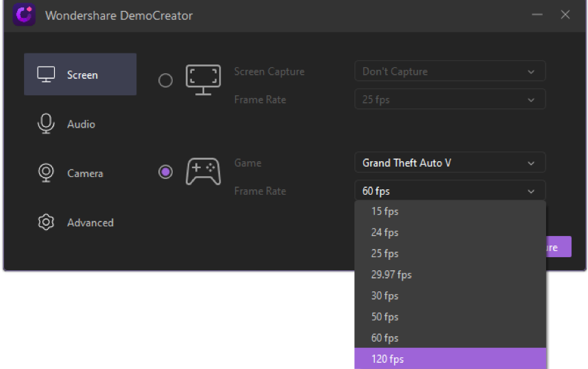588x369 pixels.
Task: Click the Game label
Action: coord(248,163)
